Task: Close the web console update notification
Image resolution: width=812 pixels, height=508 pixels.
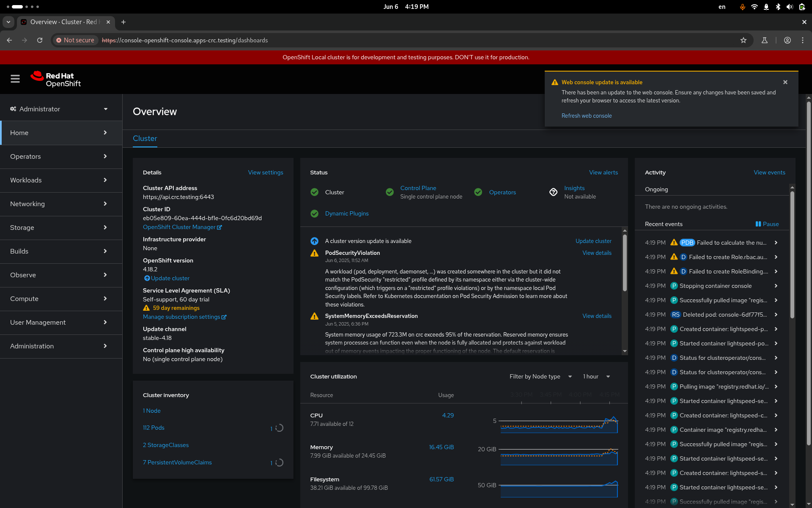Action: pyautogui.click(x=785, y=82)
